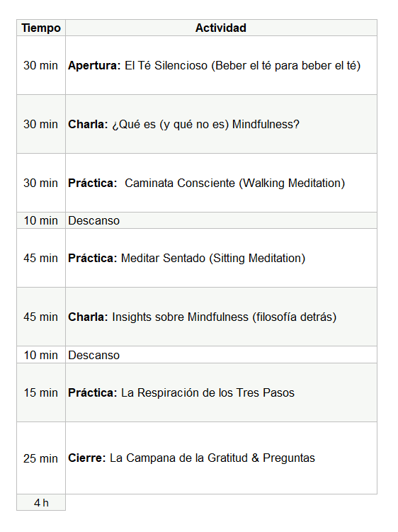Image resolution: width=398 pixels, height=532 pixels.
Task: Select the 4 h total cell
Action: coord(41,502)
